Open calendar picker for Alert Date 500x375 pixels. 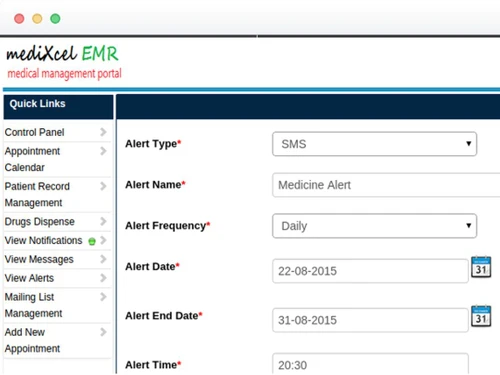click(481, 267)
